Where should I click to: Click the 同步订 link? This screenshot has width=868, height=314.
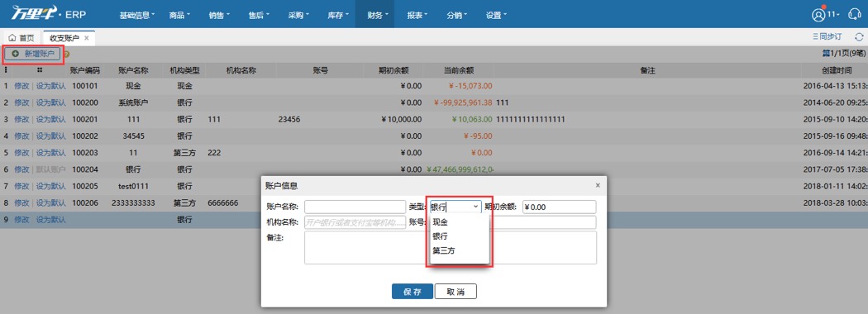827,37
